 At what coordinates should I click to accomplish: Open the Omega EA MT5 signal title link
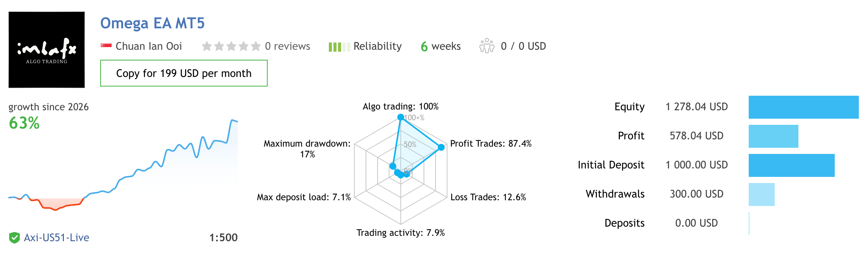152,23
